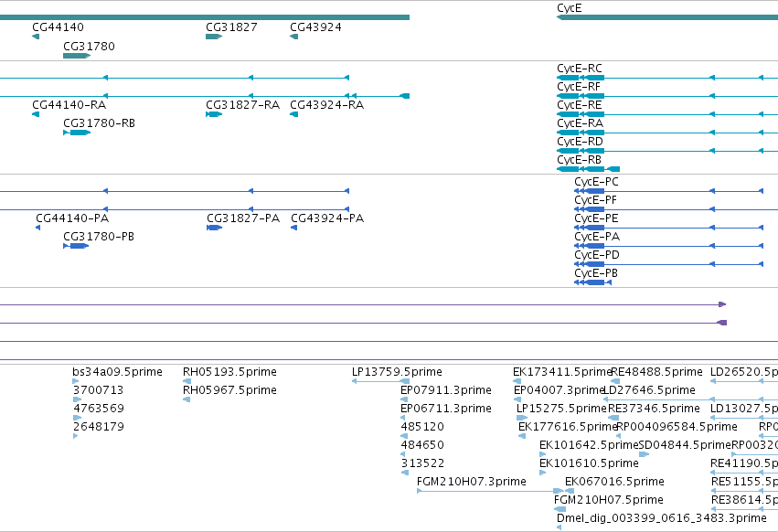Select the CycE gene label

coord(570,8)
